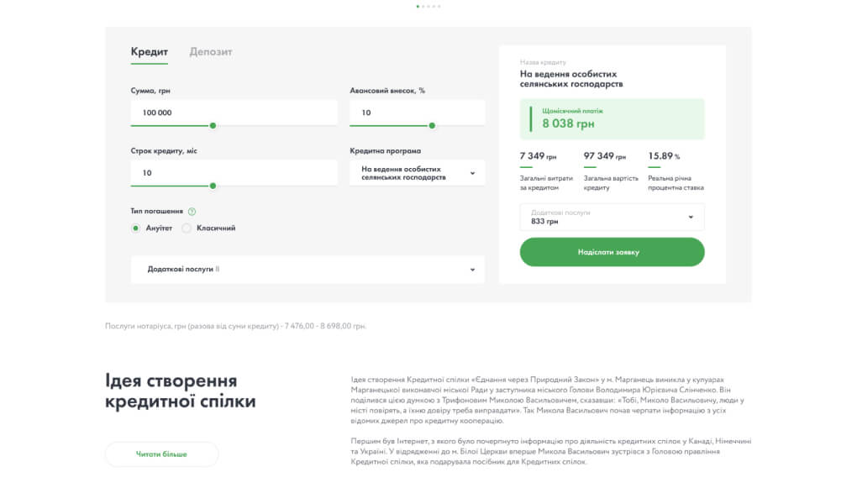
Task: Click the Сумма slider handle
Action: tap(213, 125)
